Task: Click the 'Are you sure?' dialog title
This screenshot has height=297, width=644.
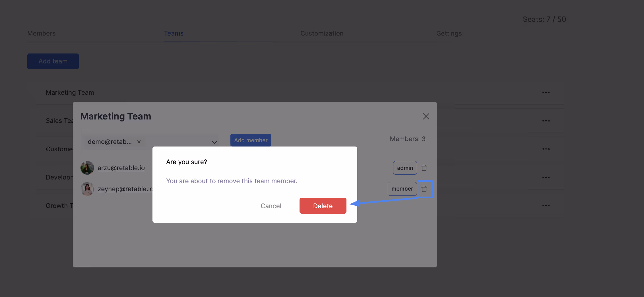Action: click(x=187, y=162)
